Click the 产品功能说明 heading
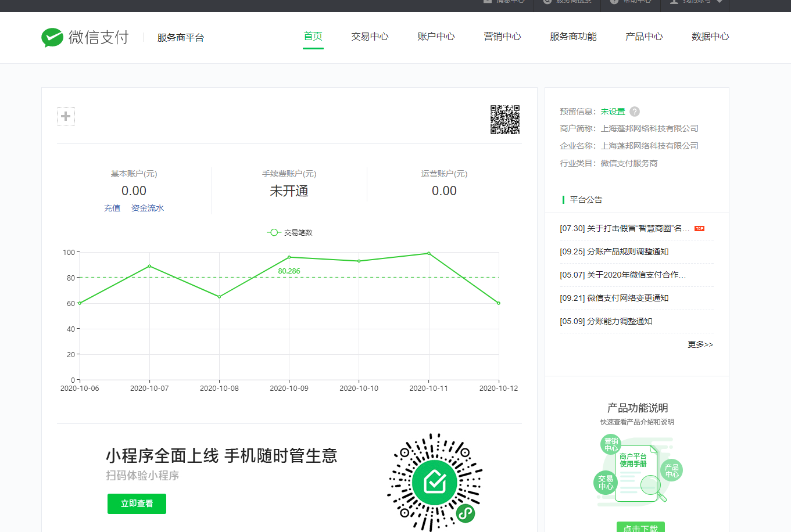 tap(638, 408)
